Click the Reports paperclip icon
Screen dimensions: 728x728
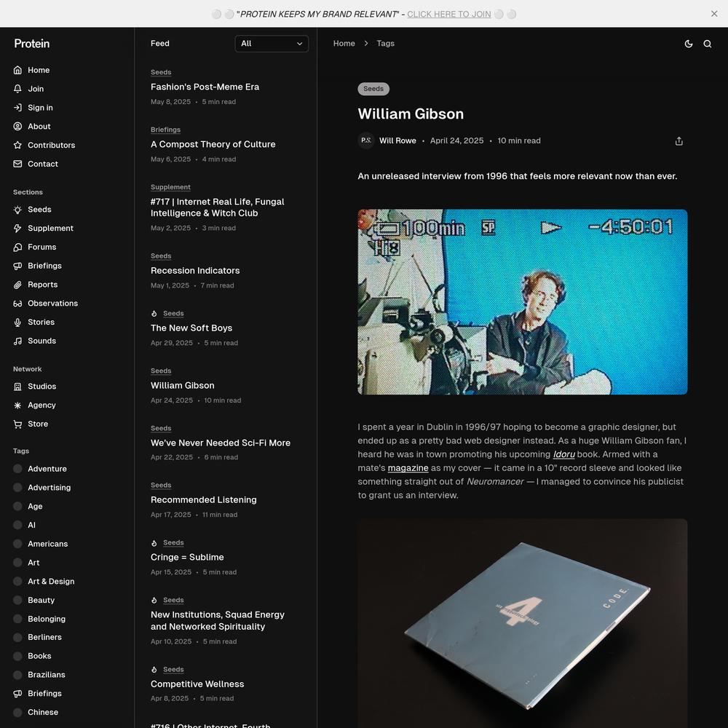tap(17, 285)
